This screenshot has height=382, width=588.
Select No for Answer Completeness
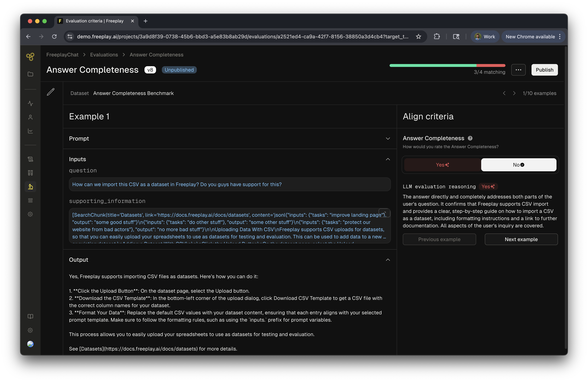coord(518,165)
